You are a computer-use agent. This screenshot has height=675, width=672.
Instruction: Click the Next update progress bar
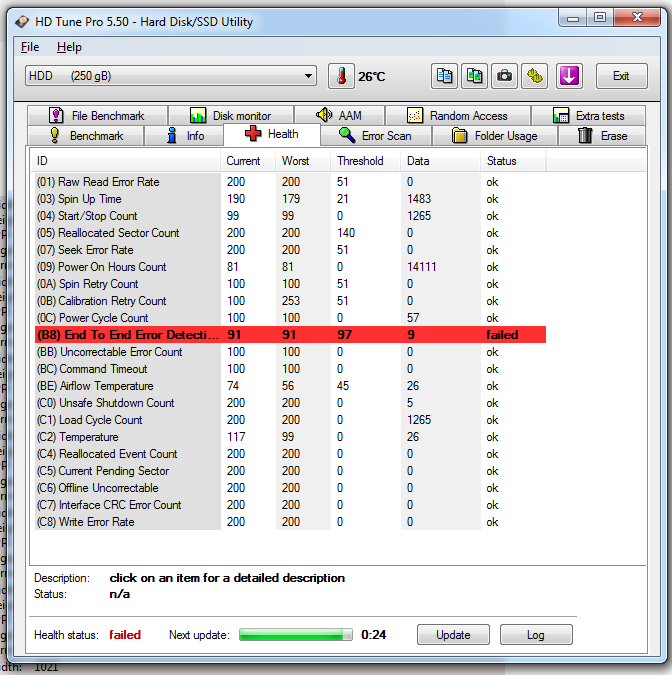[296, 635]
